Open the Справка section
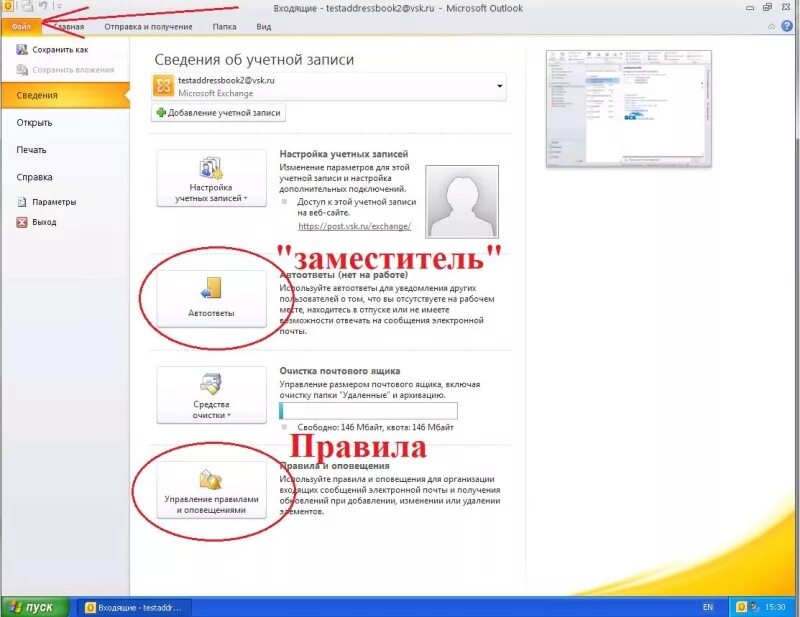 click(x=34, y=177)
